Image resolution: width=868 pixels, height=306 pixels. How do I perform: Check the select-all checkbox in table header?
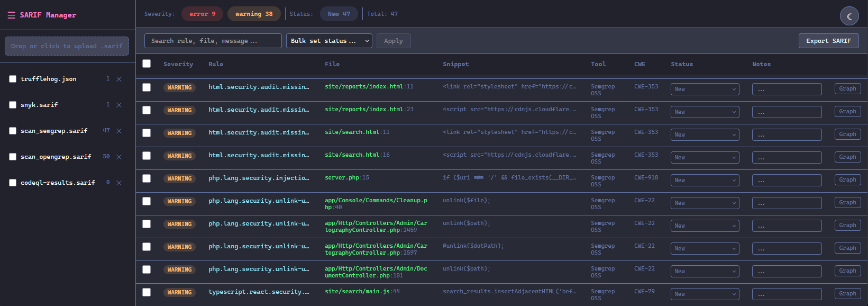147,64
